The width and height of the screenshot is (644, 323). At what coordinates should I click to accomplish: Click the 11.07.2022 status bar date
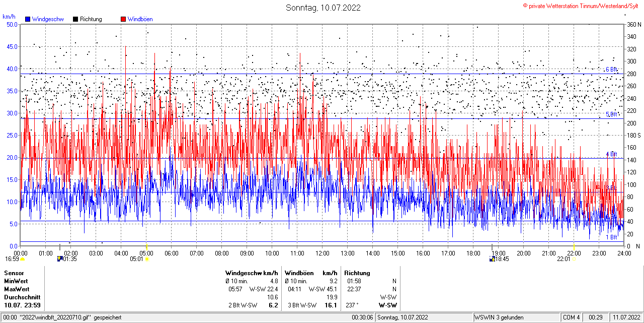[x=626, y=317]
